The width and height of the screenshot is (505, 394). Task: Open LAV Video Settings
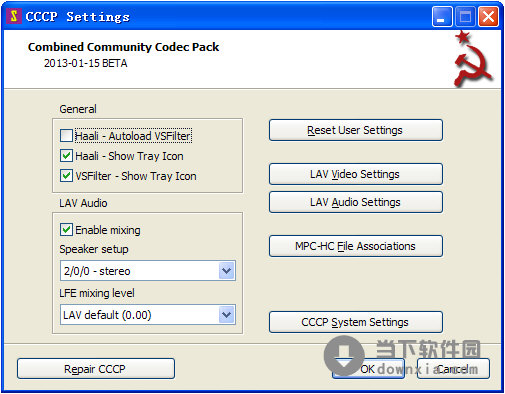[356, 174]
